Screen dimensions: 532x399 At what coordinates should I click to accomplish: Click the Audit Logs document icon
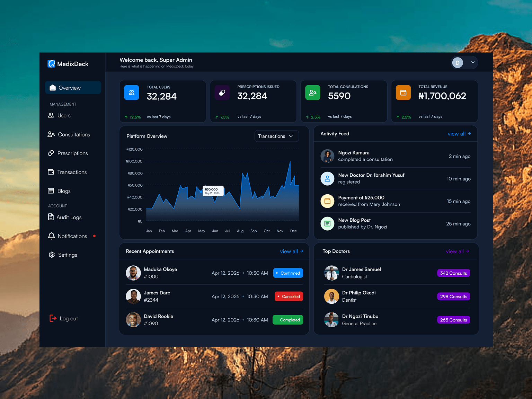[x=51, y=217]
